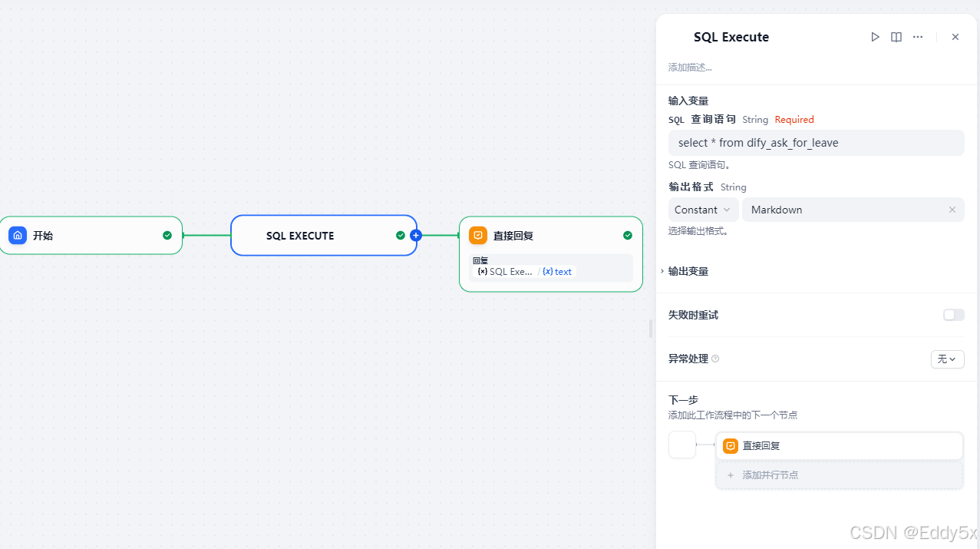Click the orange reply icon on the 直接回复 node
Image resolution: width=980 pixels, height=549 pixels.
pos(478,235)
